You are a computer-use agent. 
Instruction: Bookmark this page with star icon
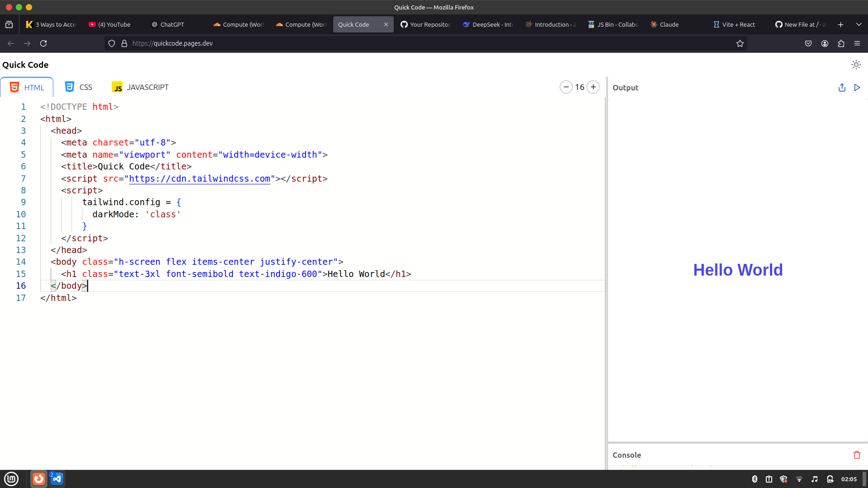740,43
